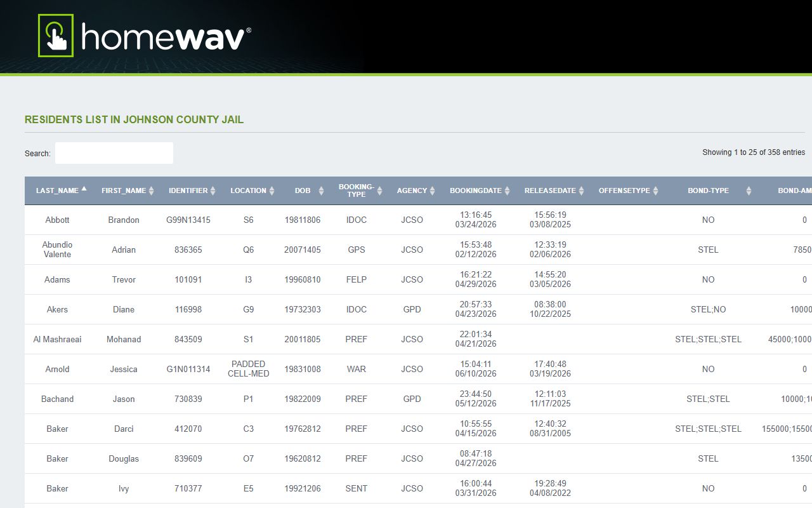Click identifier '710377'
This screenshot has height=508, width=812.
[x=188, y=488]
